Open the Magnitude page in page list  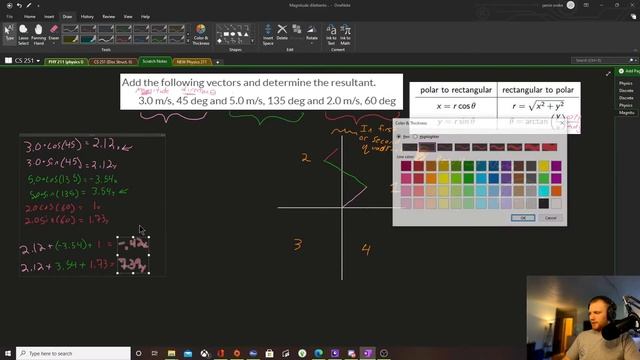click(x=627, y=113)
